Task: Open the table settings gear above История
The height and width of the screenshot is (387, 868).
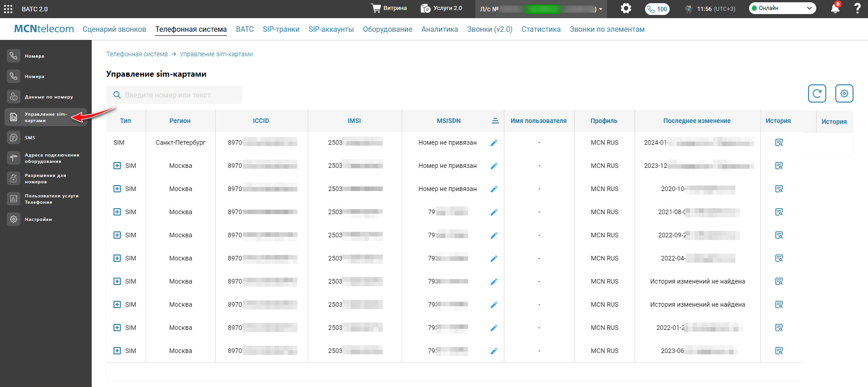Action: tap(844, 93)
